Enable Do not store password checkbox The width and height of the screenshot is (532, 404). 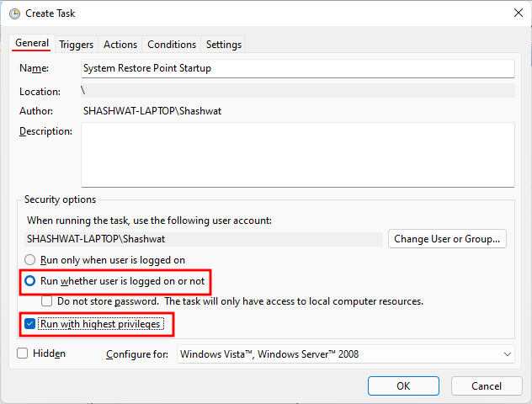coord(48,301)
